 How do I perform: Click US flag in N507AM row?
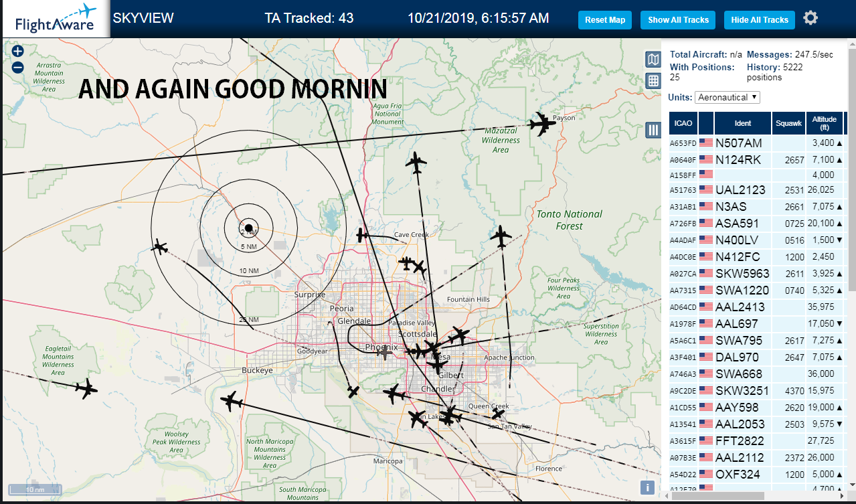[705, 143]
